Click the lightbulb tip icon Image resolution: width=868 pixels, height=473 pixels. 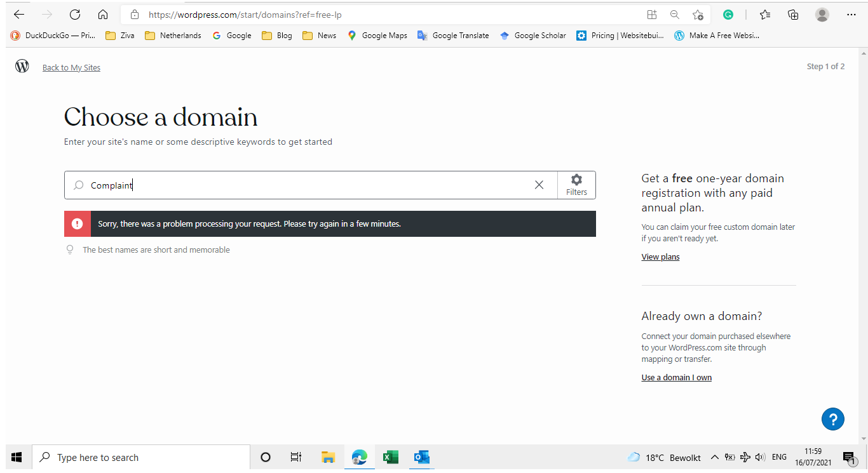tap(71, 250)
